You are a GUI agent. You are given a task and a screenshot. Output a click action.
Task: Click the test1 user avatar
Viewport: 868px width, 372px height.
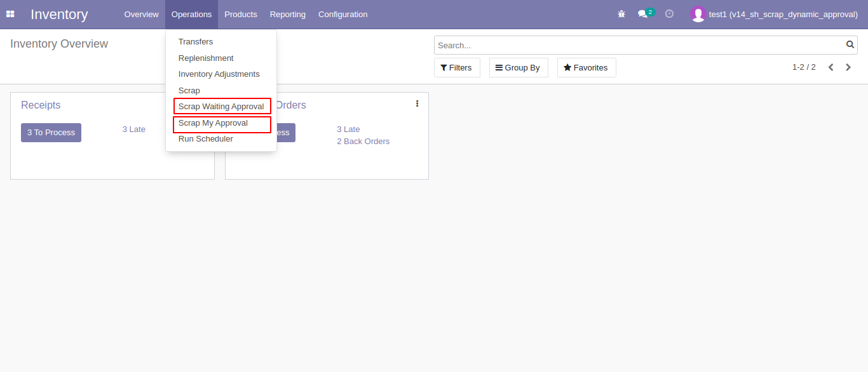click(698, 14)
